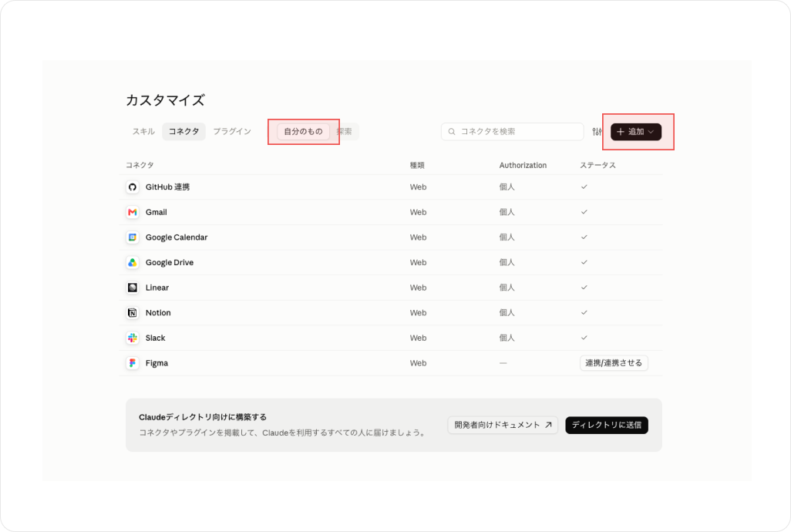Click the magnifier icon in search box

tap(452, 132)
